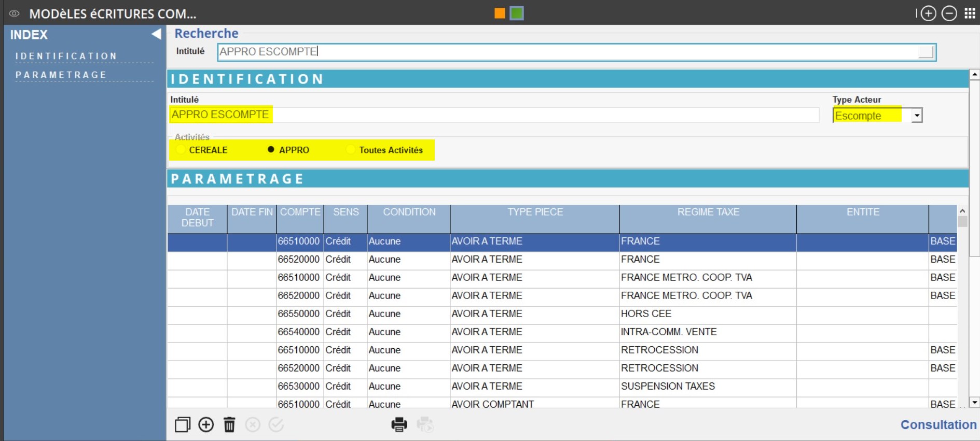Delete record using trash icon
This screenshot has width=980, height=441.
[229, 425]
